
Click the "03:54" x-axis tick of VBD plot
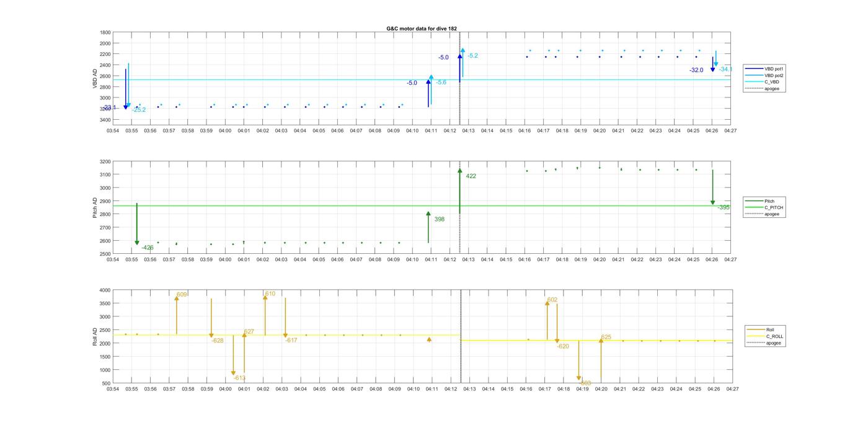(113, 131)
